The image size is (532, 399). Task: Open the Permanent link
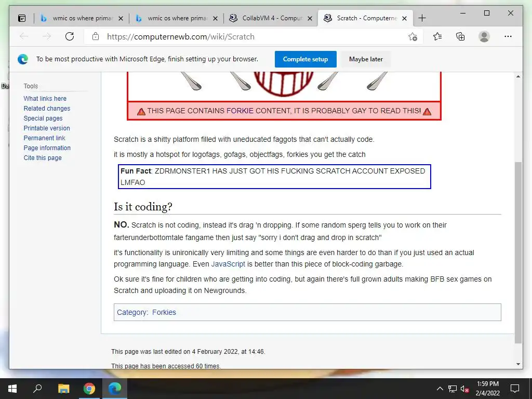[44, 138]
